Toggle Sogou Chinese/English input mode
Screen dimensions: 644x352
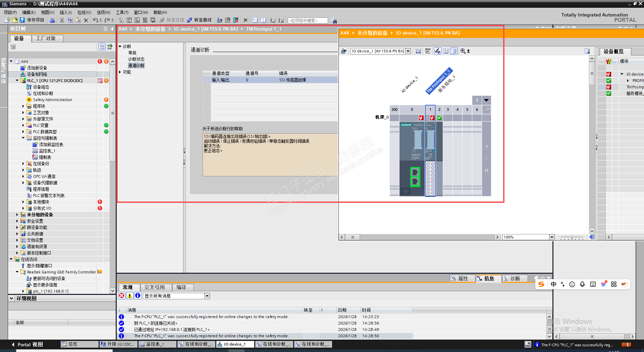pos(553,284)
